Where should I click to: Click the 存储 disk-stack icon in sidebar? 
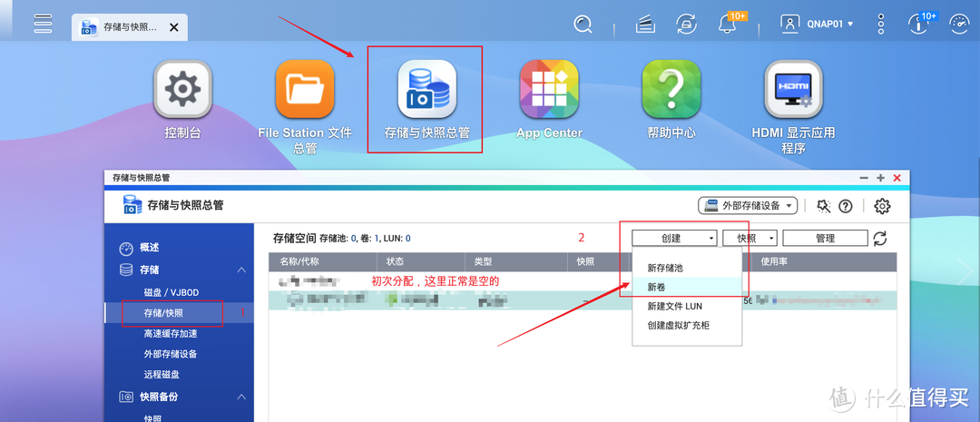tap(126, 270)
